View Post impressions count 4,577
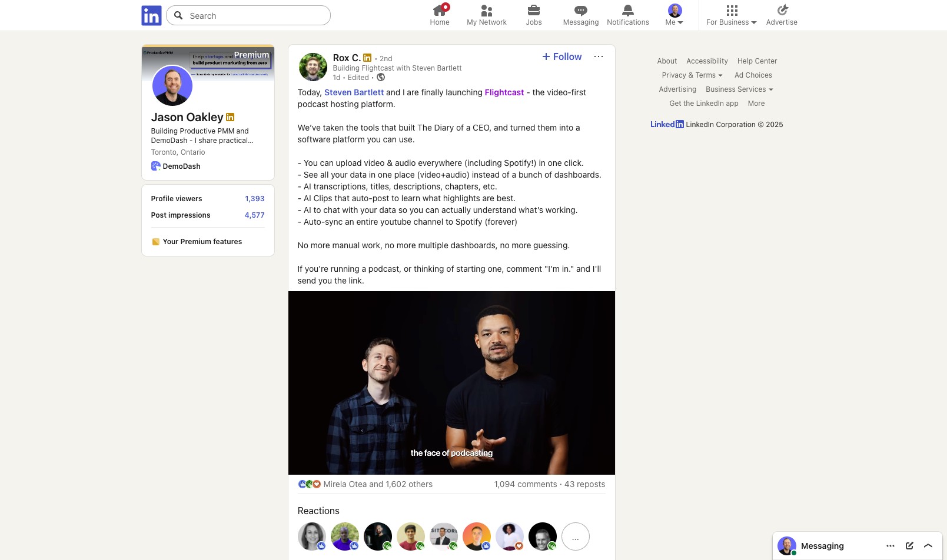 click(255, 215)
